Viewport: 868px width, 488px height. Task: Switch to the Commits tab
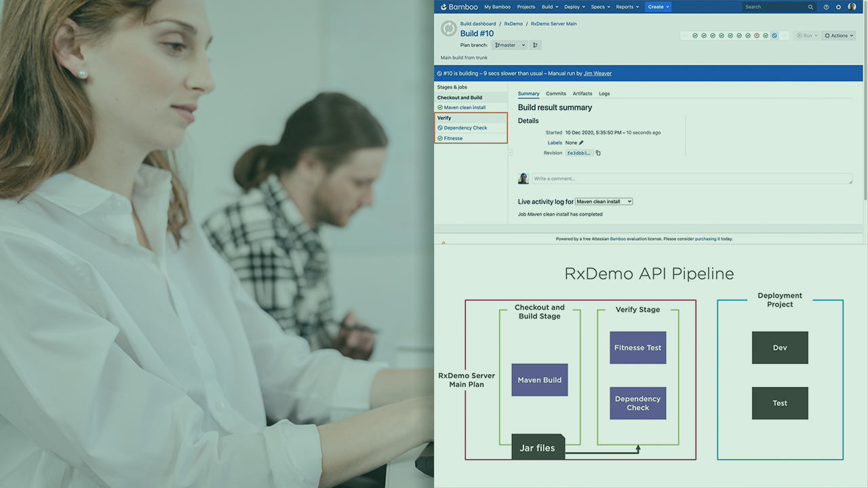(556, 94)
